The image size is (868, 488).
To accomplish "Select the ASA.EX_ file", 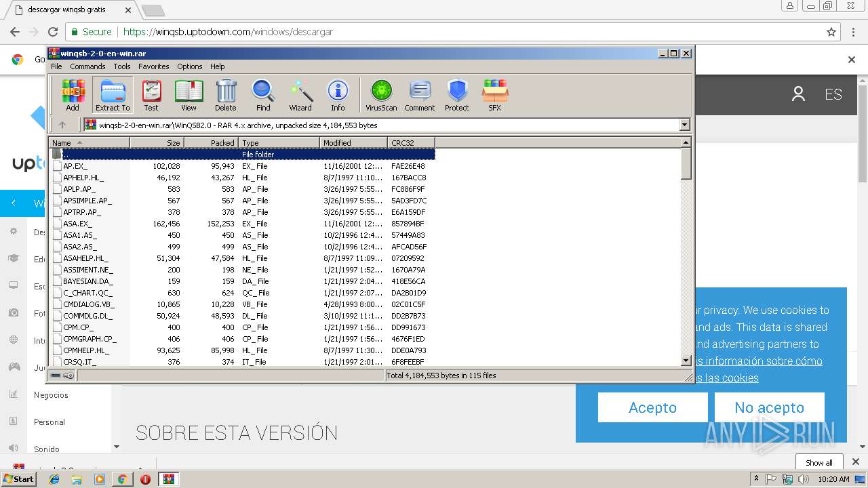I will (242, 224).
